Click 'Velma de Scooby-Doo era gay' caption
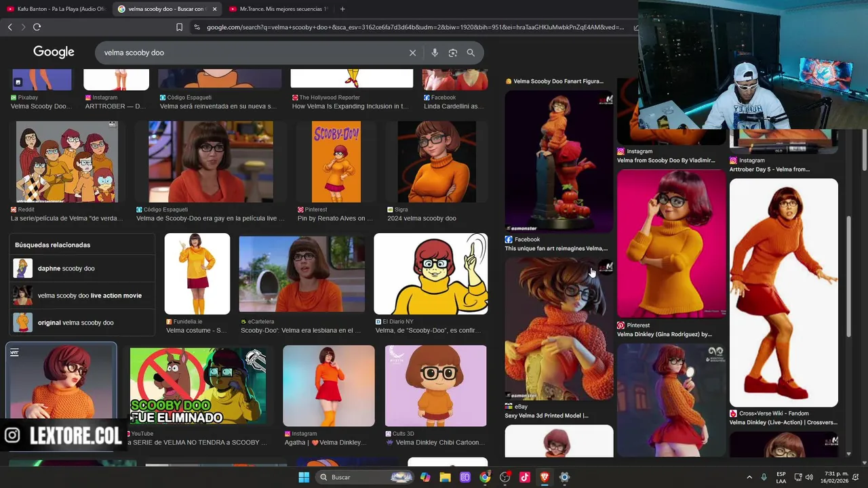 click(x=211, y=218)
